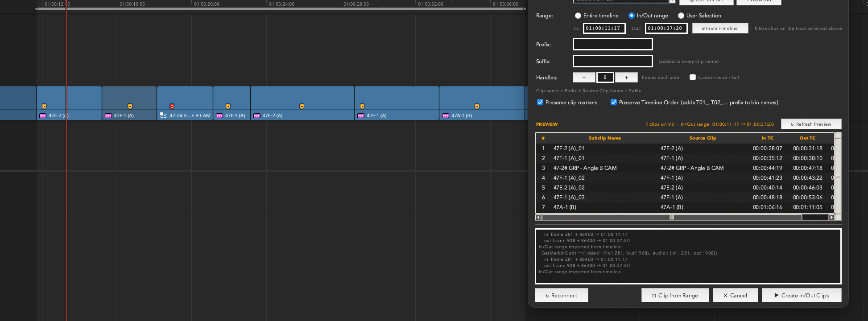Click the Subclip Name column header
This screenshot has width=868, height=321.
pos(604,138)
